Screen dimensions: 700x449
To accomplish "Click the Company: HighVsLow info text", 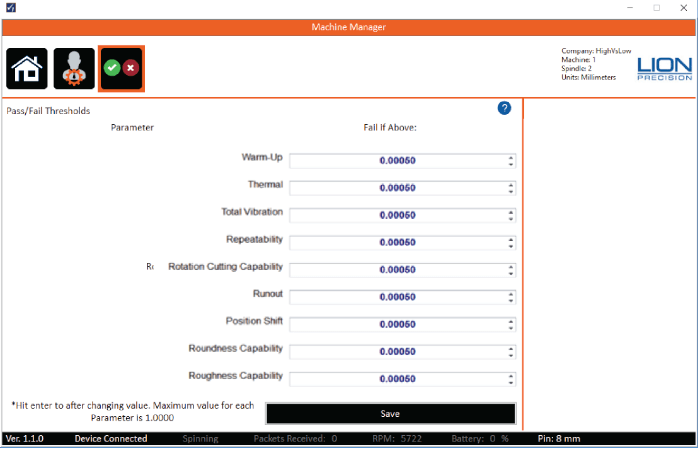I will click(596, 51).
